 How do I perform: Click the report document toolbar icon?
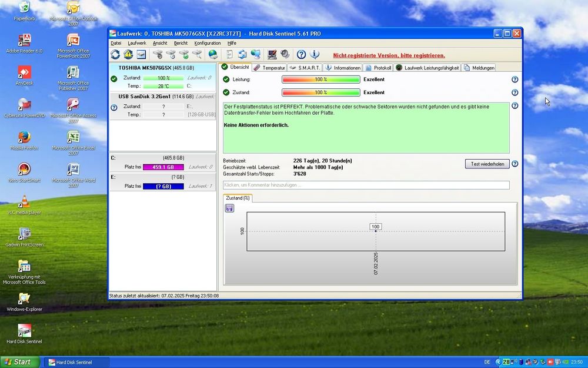(229, 55)
